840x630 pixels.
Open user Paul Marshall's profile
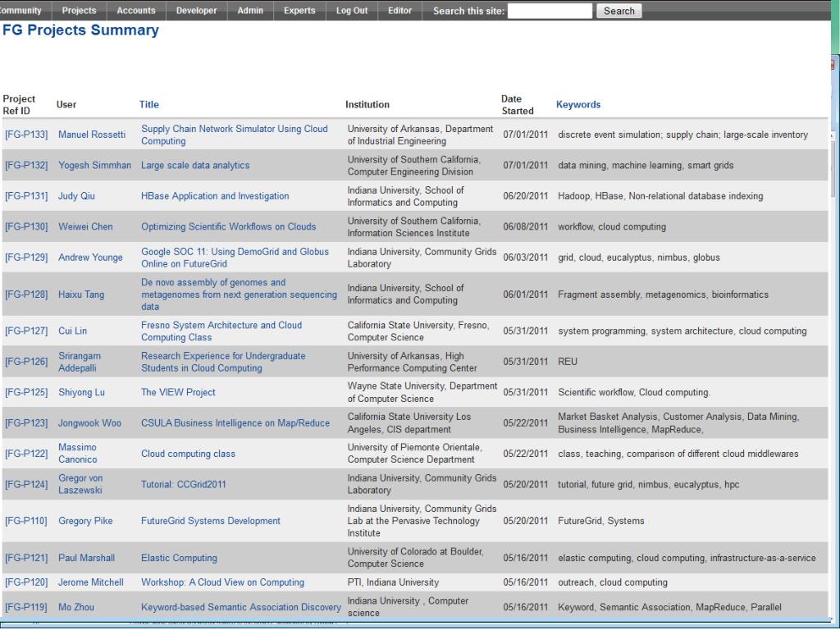coord(86,558)
